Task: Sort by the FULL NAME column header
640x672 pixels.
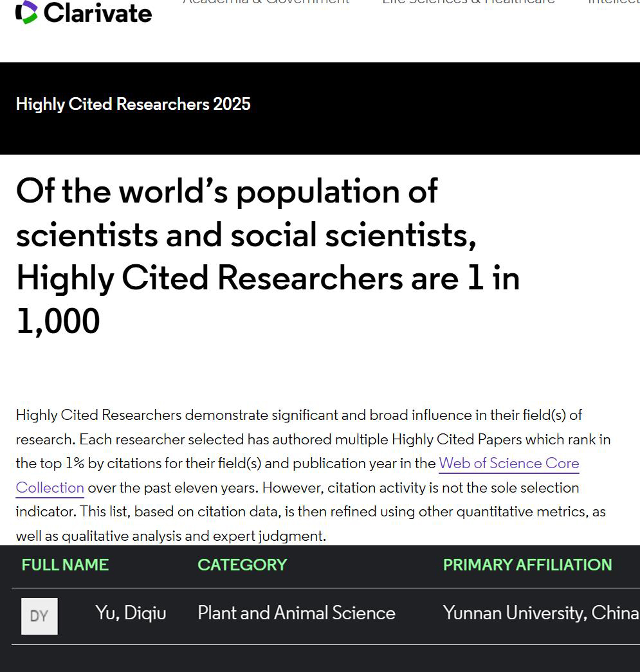Action: tap(65, 565)
